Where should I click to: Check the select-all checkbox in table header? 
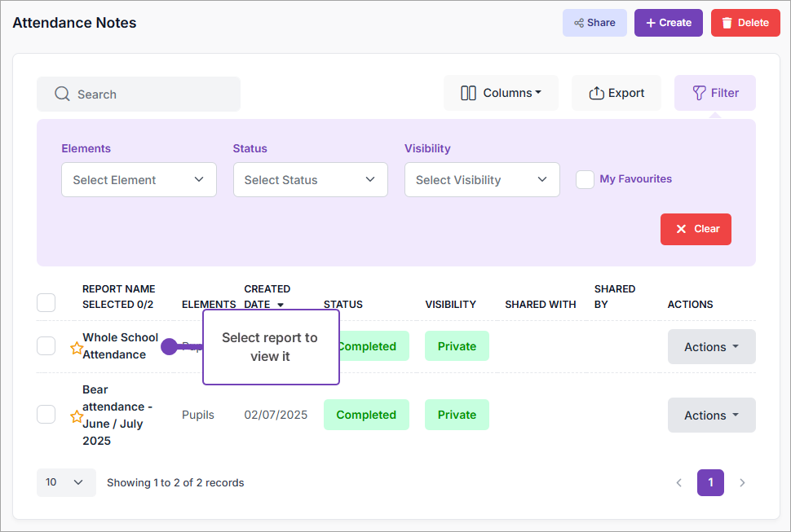pos(46,302)
